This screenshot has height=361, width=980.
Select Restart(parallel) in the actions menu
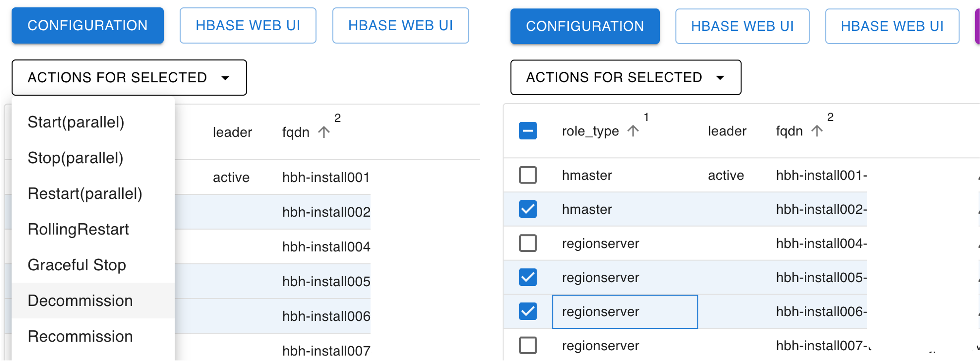[93, 194]
